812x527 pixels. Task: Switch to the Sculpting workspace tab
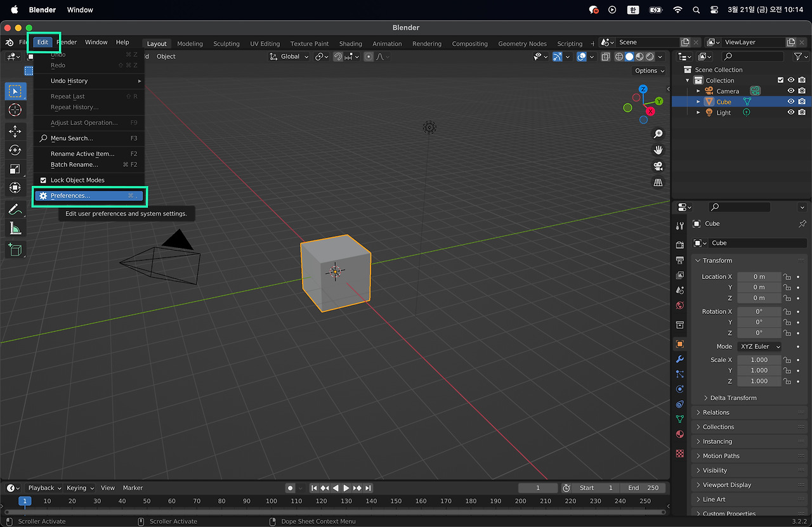tap(226, 44)
